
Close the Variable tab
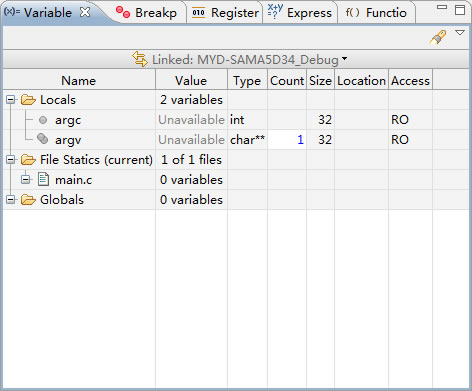pos(85,12)
